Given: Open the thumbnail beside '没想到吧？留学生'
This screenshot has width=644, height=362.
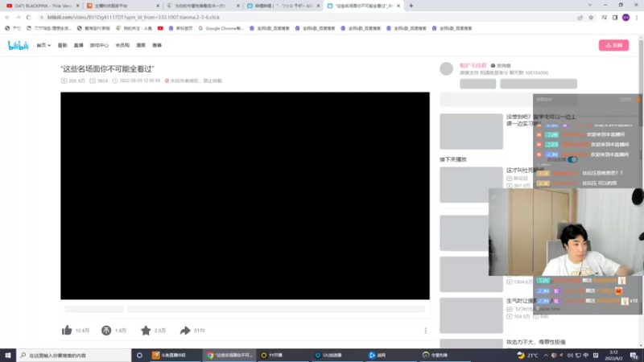Looking at the screenshot, I should (471, 131).
